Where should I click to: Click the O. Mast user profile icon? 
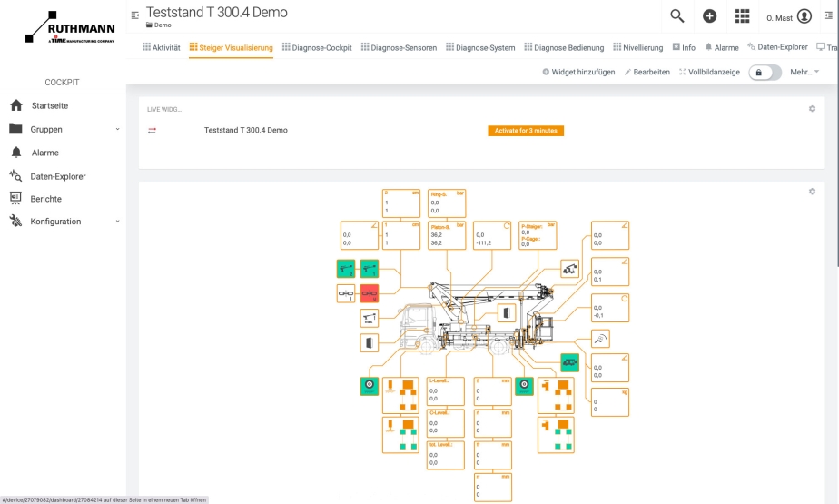click(804, 17)
